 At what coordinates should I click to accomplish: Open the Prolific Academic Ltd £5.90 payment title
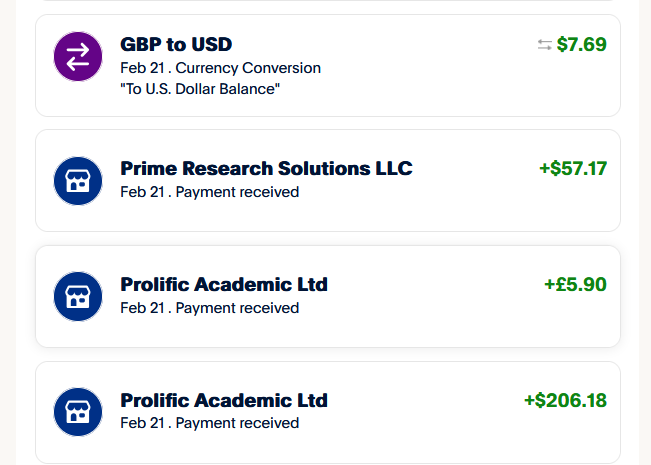point(223,285)
